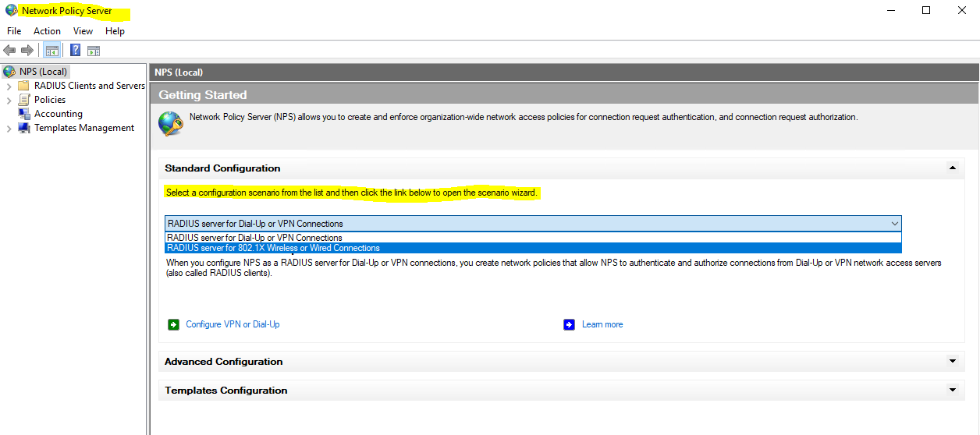This screenshot has height=435, width=980.
Task: Click the Configure VPN or Dial-Up link
Action: pyautogui.click(x=233, y=324)
